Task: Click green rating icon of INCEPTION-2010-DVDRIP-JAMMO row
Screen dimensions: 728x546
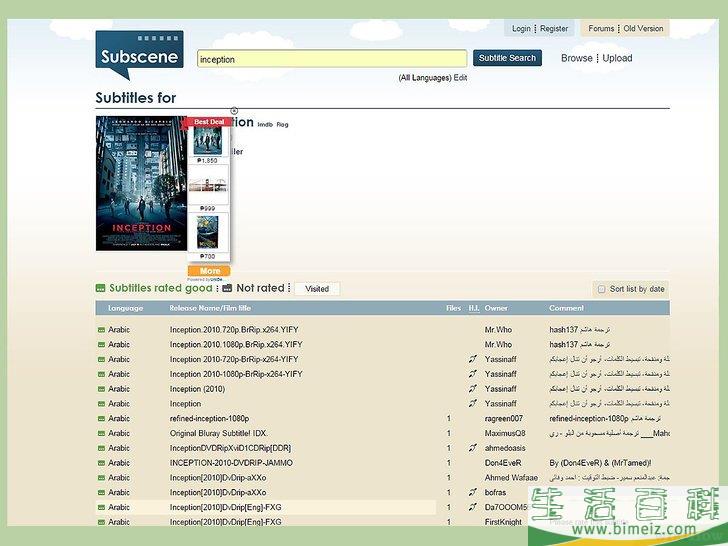Action: pos(101,463)
